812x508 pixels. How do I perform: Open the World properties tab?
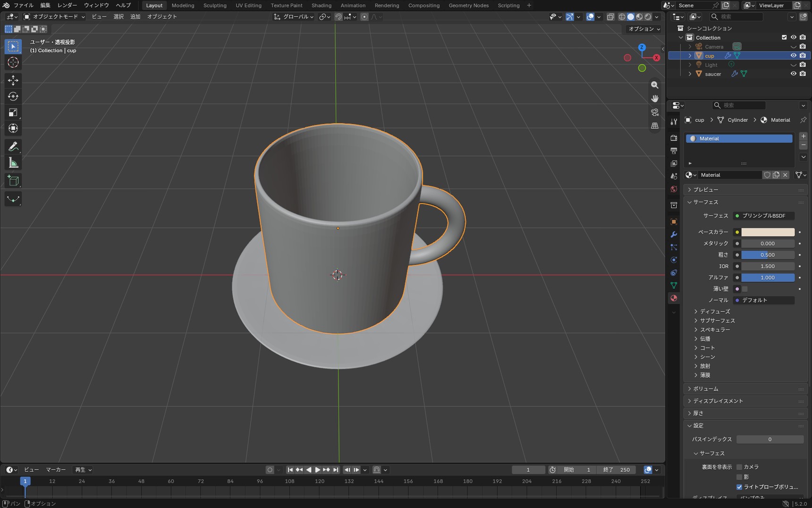tap(674, 189)
